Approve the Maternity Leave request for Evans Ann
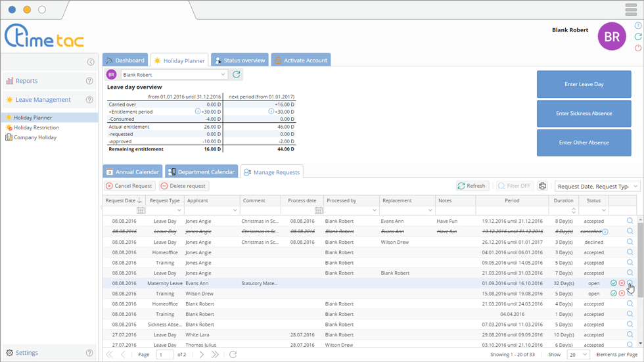 click(x=613, y=283)
